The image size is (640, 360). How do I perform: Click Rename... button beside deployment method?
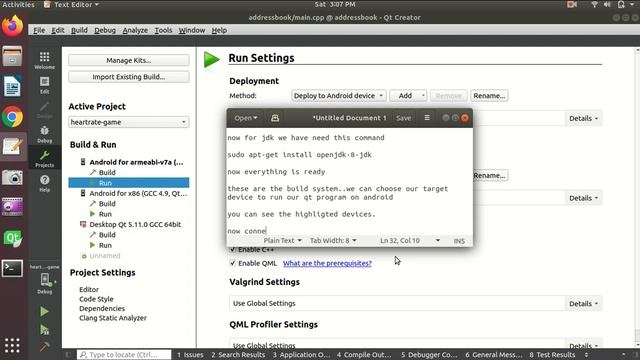point(489,96)
